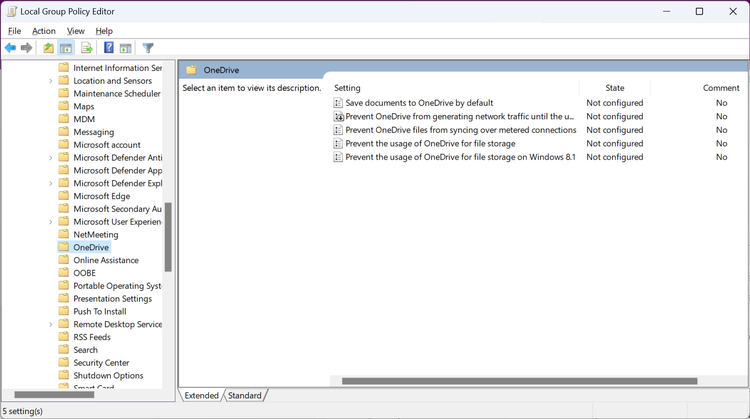This screenshot has height=419, width=750.
Task: Switch to the Standard tab
Action: point(244,396)
